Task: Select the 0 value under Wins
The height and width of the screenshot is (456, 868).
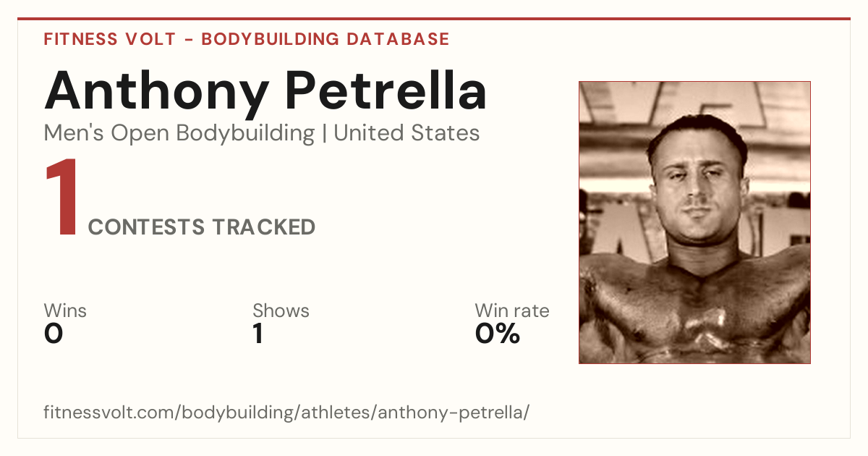Action: (54, 334)
